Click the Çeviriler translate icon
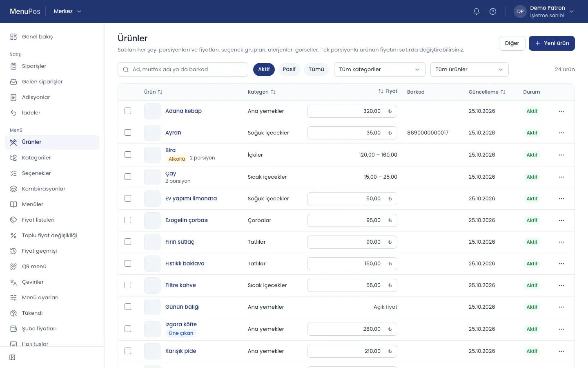Image resolution: width=588 pixels, height=368 pixels. click(x=13, y=282)
